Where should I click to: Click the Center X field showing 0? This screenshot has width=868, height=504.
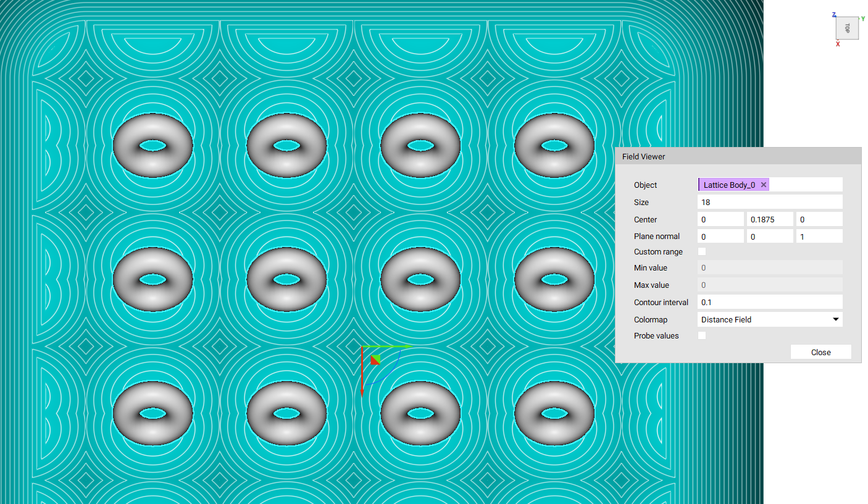pyautogui.click(x=720, y=219)
